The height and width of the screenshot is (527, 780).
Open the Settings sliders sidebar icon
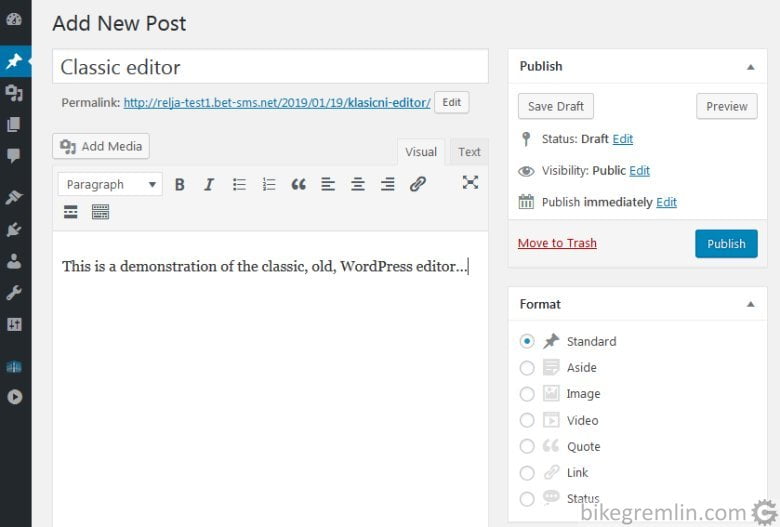click(14, 324)
